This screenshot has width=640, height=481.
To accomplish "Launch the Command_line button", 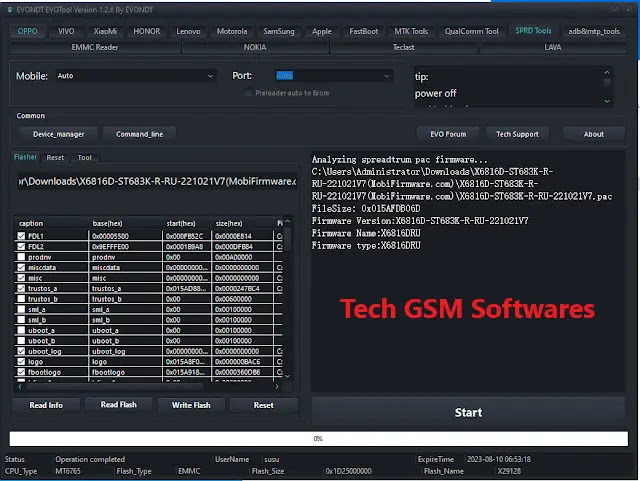I will 139,134.
